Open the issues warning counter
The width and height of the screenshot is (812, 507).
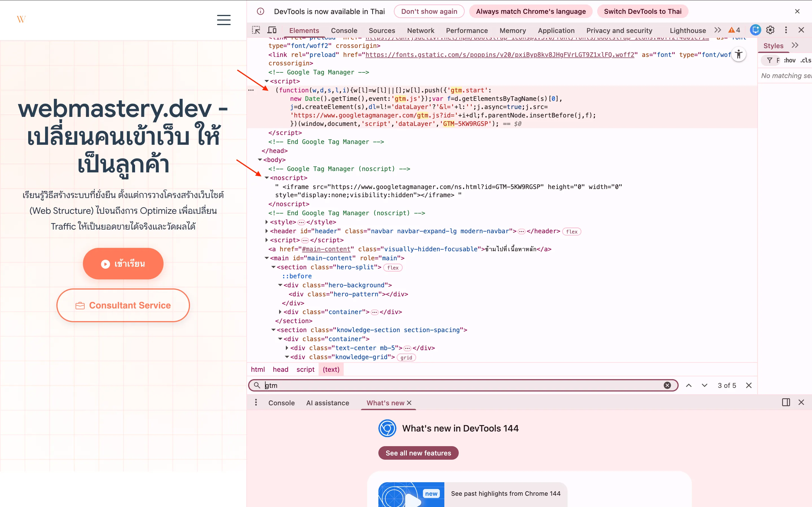coord(734,30)
